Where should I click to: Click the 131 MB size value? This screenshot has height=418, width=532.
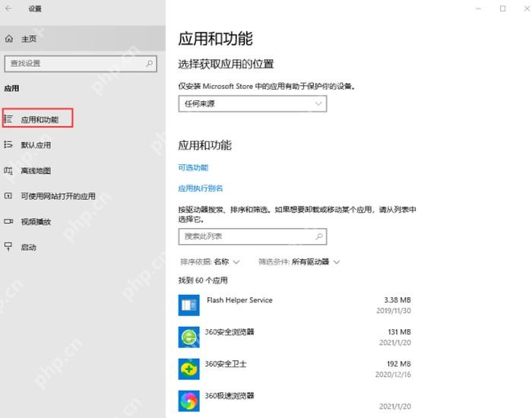(399, 332)
